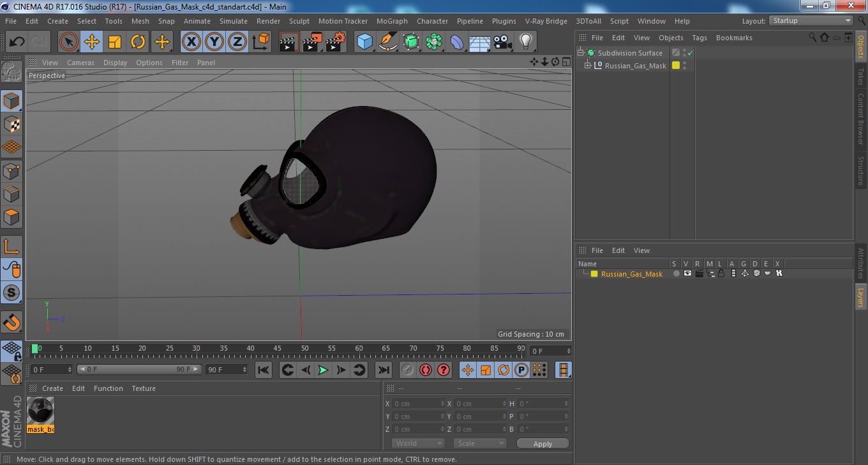Click the Russian_Gas_Mask layer yellow color swatch

594,274
